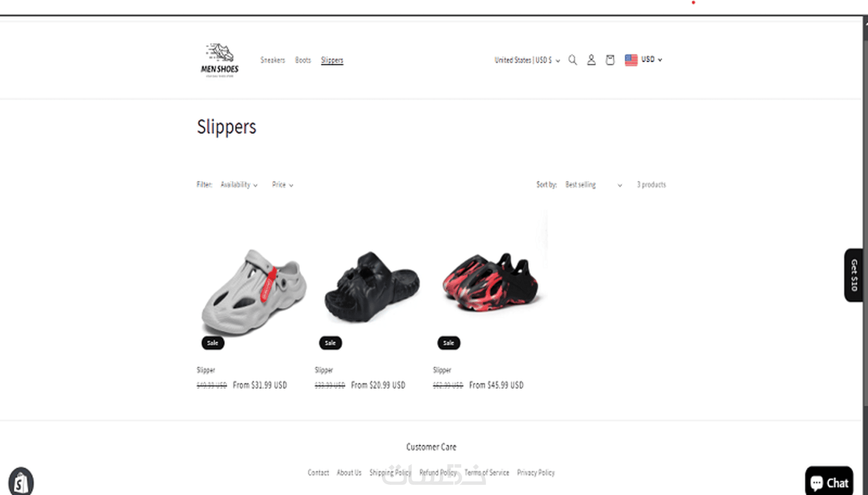Expand the United States | USD $ selector

(527, 60)
